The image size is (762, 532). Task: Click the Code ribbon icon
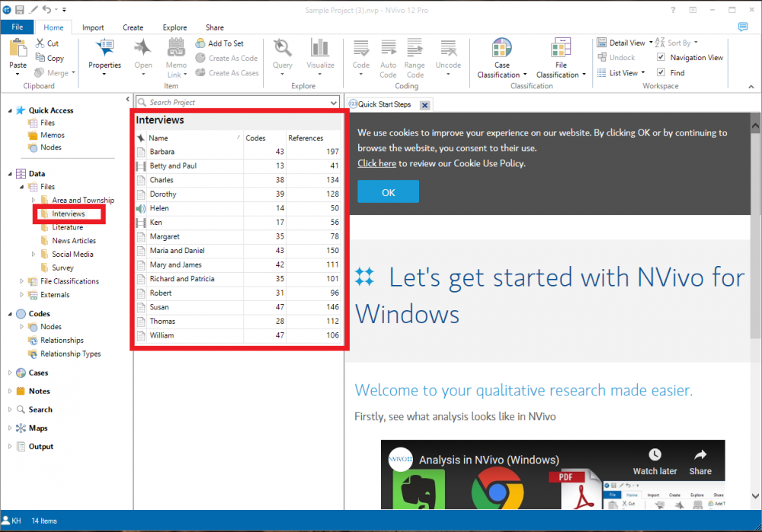pos(361,48)
